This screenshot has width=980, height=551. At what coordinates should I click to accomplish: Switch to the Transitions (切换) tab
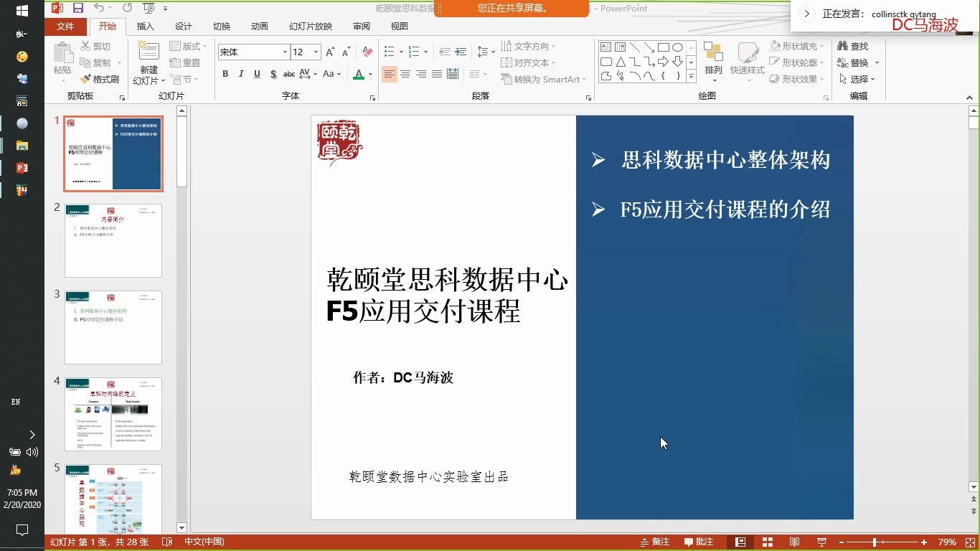(x=222, y=27)
